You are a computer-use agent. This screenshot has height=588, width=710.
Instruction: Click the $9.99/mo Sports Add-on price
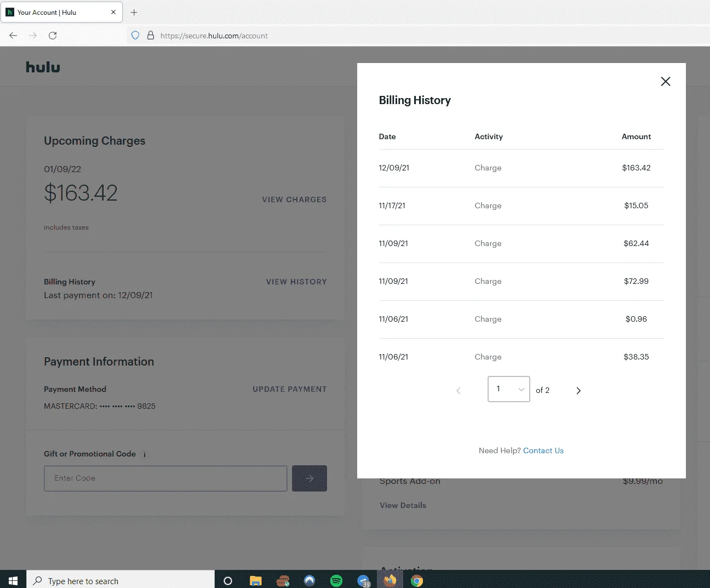643,481
